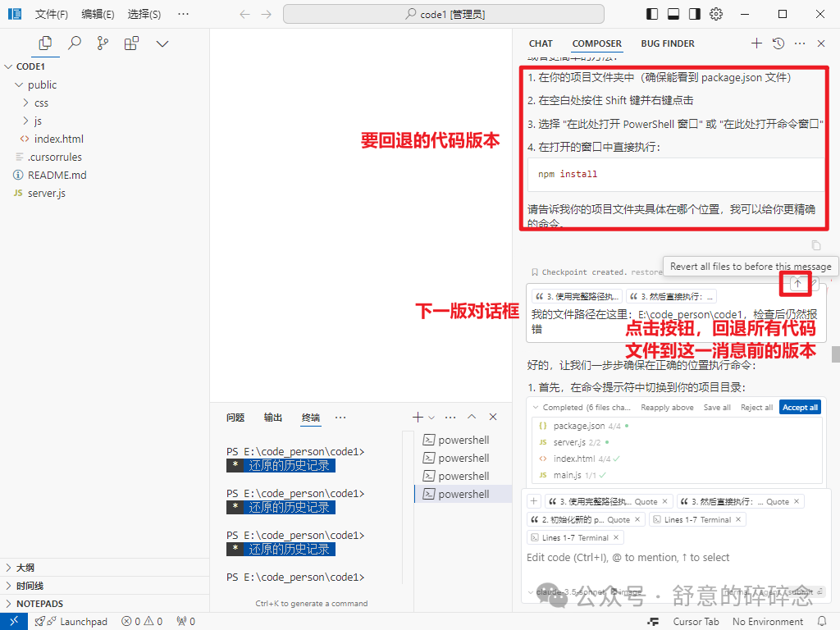Image resolution: width=840 pixels, height=630 pixels.
Task: Expand the js folder
Action: click(x=105, y=121)
